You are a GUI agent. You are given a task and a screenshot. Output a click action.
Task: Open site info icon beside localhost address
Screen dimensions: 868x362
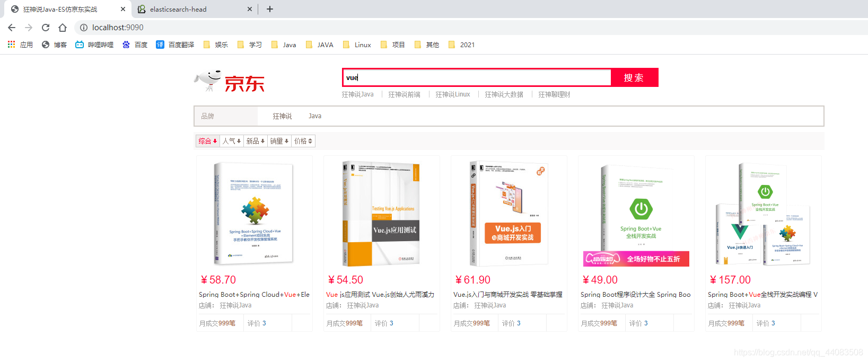83,28
